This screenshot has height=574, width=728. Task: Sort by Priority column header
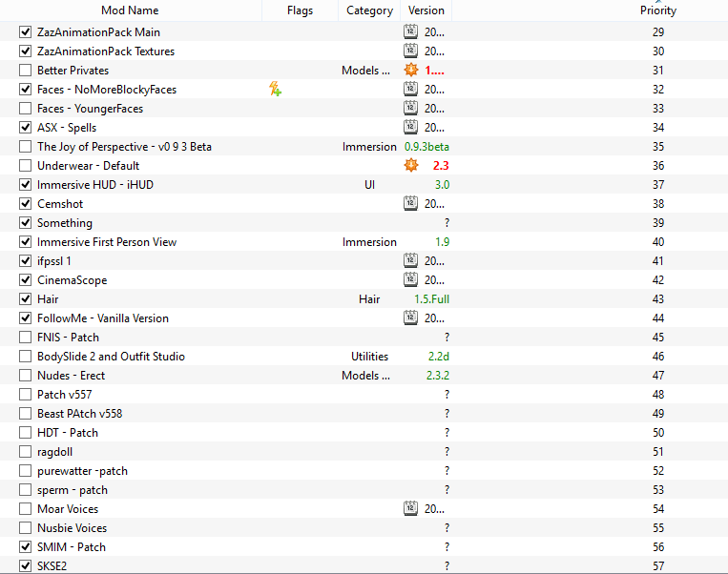658,10
